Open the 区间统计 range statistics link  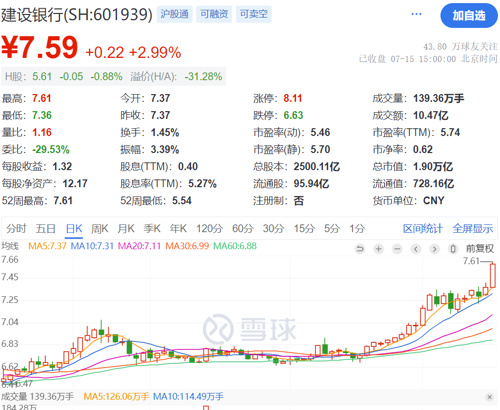[x=423, y=229]
